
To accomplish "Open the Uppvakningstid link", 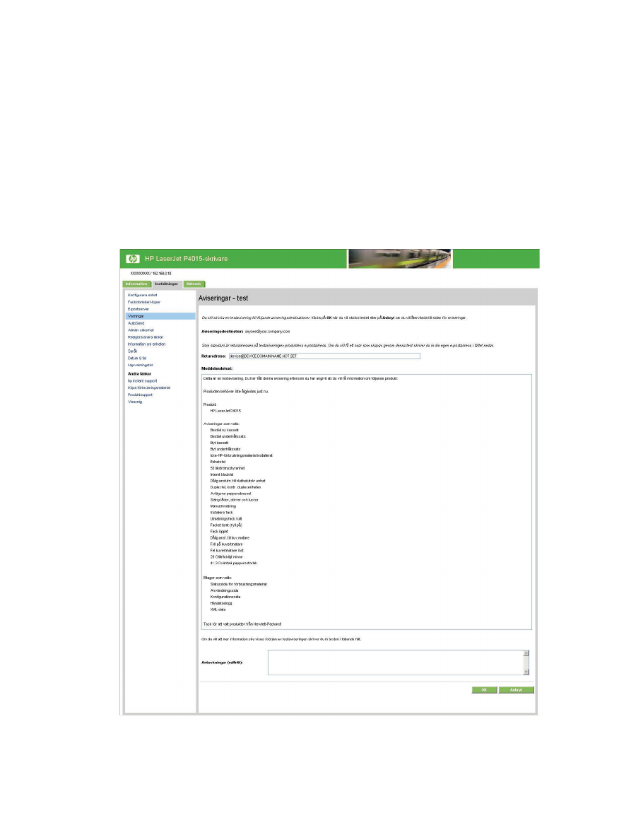I will tap(140, 365).
